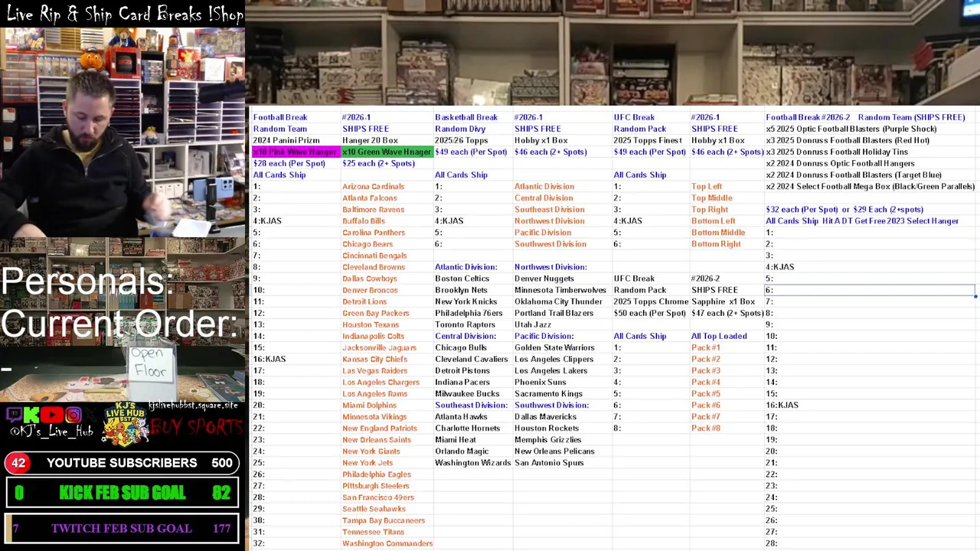
Task: Click the Twitch Feb Sub Goal bar
Action: [x=122, y=529]
